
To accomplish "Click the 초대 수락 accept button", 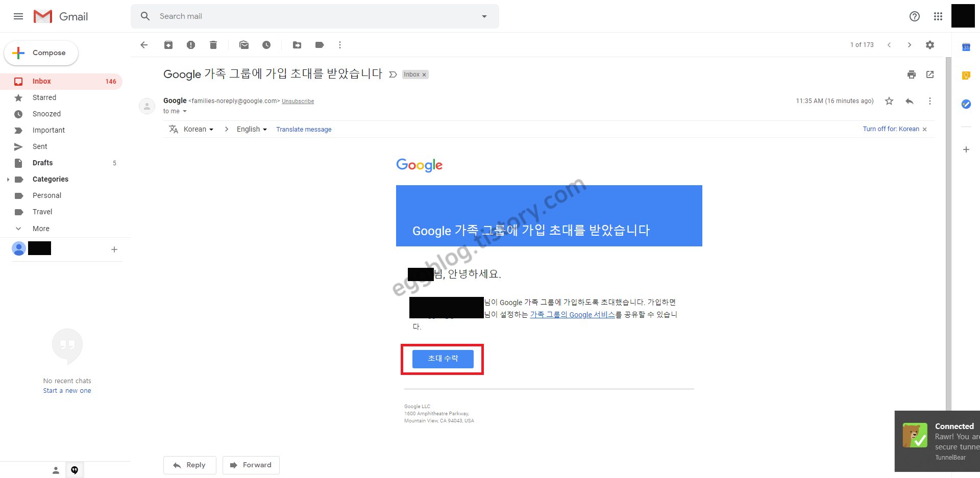I will (x=443, y=359).
